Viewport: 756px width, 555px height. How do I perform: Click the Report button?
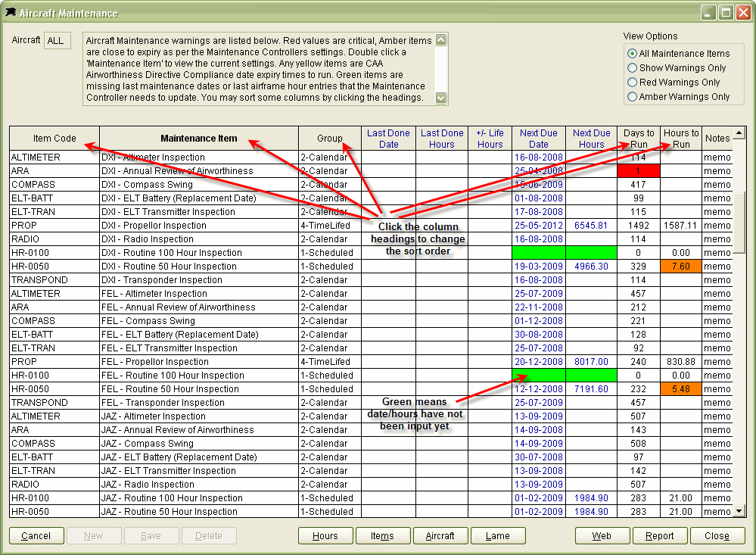(660, 536)
